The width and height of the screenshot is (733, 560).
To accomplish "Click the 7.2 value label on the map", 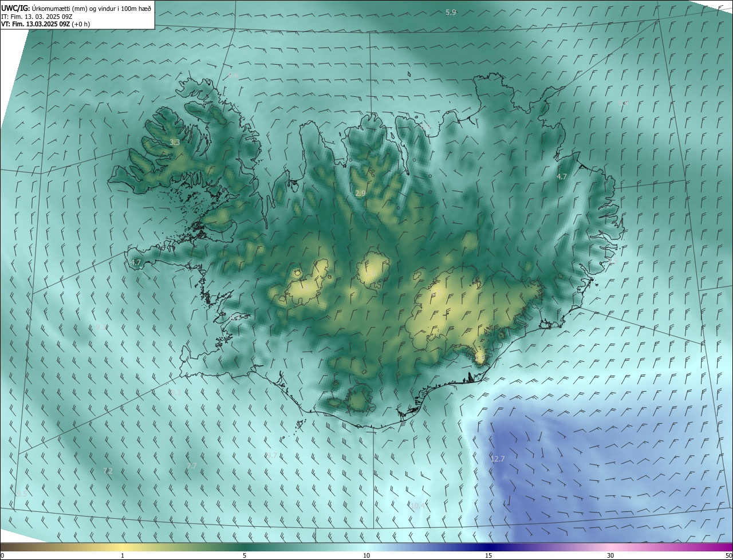I will point(107,471).
